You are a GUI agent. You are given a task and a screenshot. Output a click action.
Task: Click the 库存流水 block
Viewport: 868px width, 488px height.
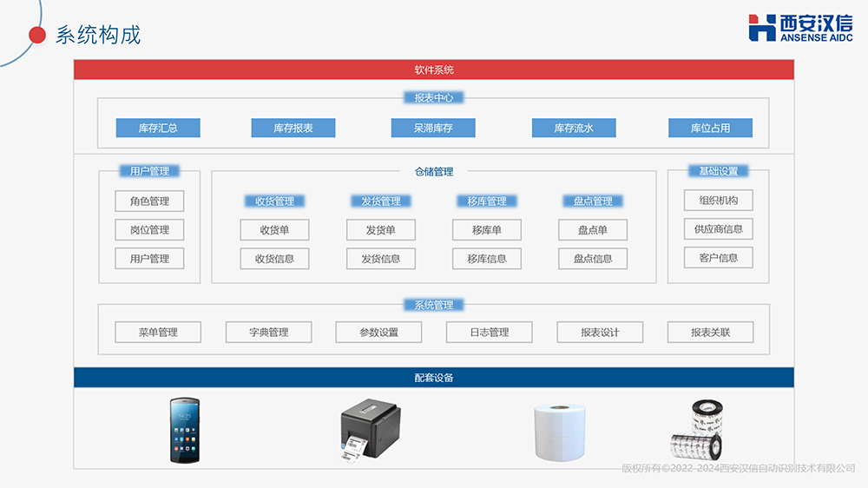pyautogui.click(x=574, y=128)
